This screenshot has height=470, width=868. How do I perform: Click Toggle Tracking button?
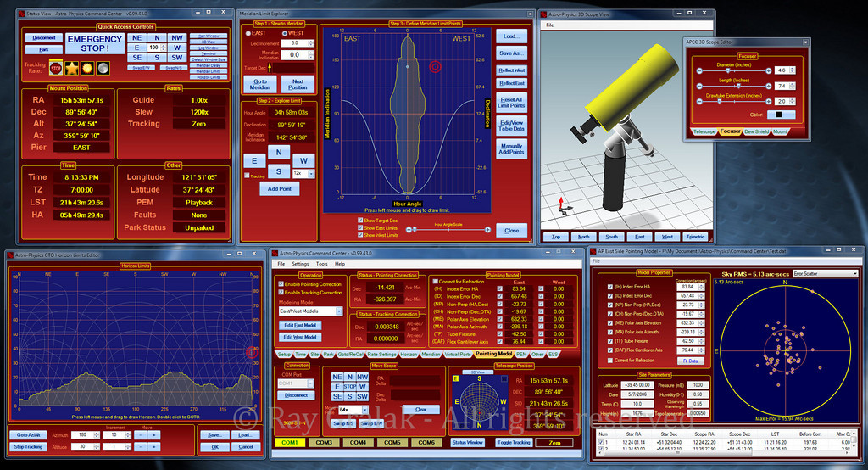tap(514, 442)
